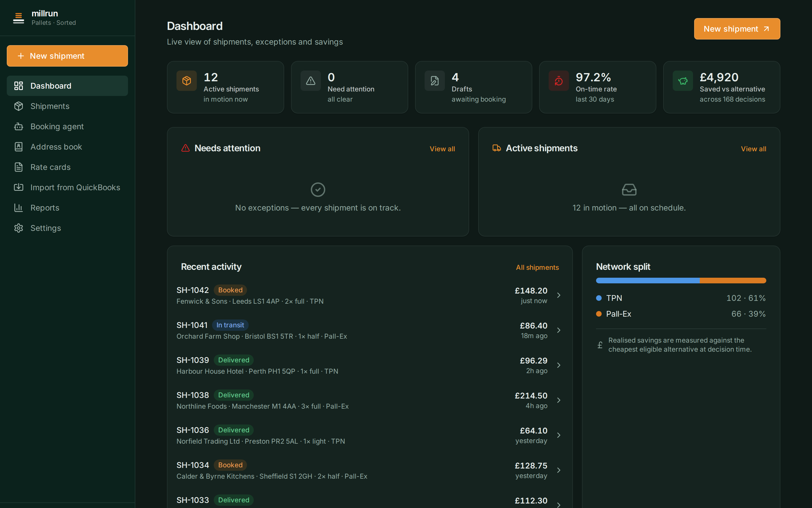The image size is (812, 508).
Task: Click the inbox tray icon in Active shipments panel
Action: point(629,190)
